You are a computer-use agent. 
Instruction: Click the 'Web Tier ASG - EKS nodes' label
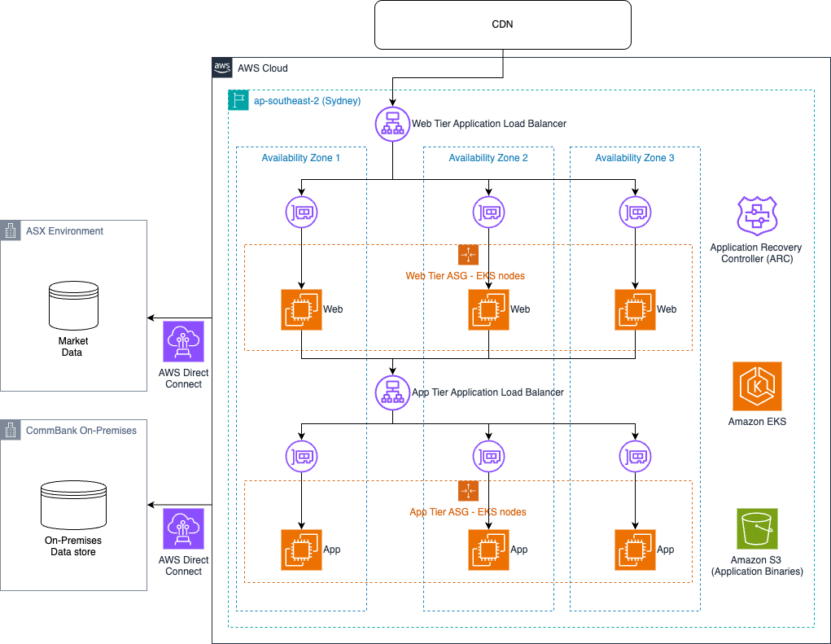click(466, 276)
